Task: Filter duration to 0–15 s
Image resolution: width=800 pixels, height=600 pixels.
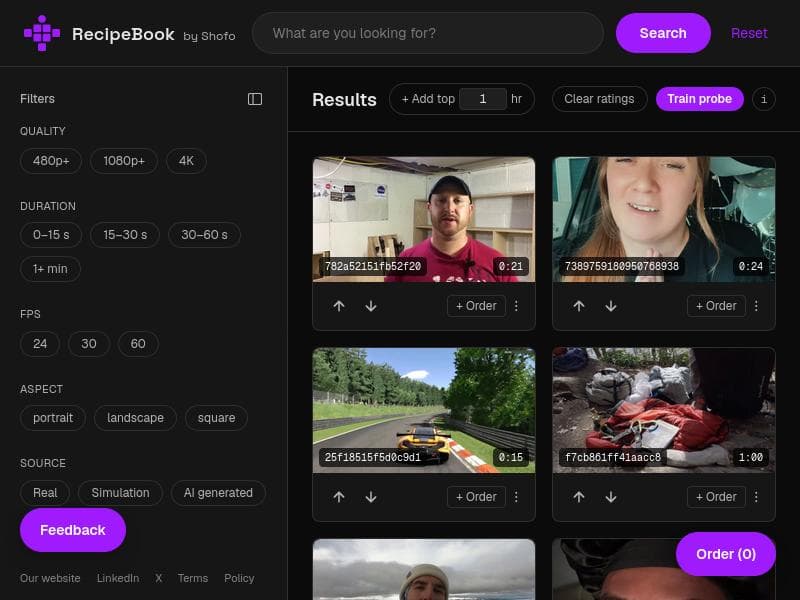Action: 51,235
